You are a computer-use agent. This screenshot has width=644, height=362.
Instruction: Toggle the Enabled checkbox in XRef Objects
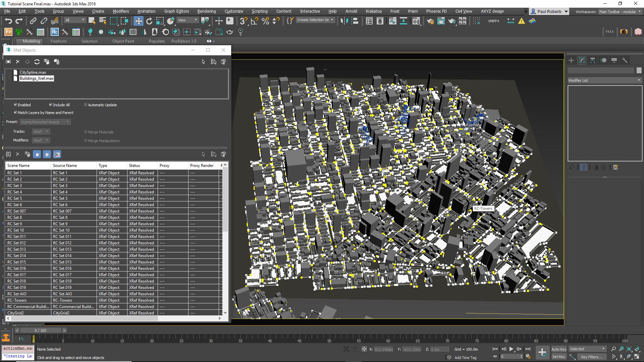click(15, 105)
